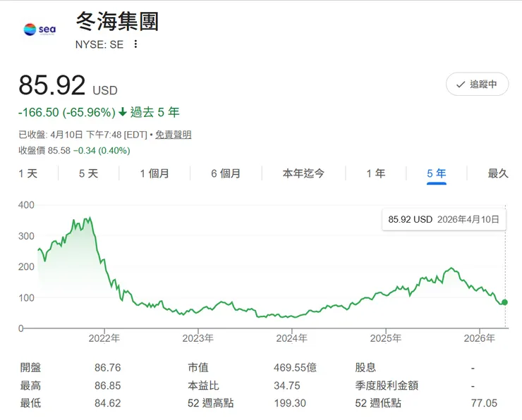Click the large 85.92 price value
The image size is (522, 420).
click(x=52, y=85)
